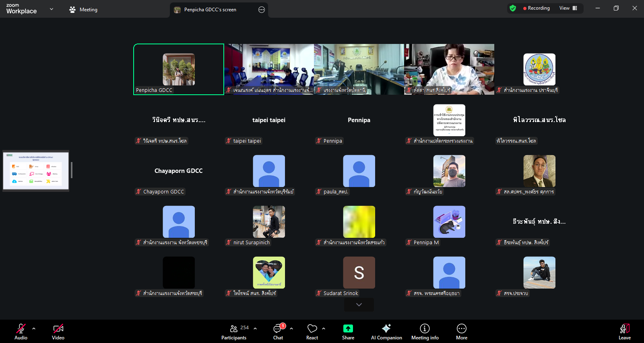
Task: Expand the Participants options caret
Action: click(x=255, y=328)
